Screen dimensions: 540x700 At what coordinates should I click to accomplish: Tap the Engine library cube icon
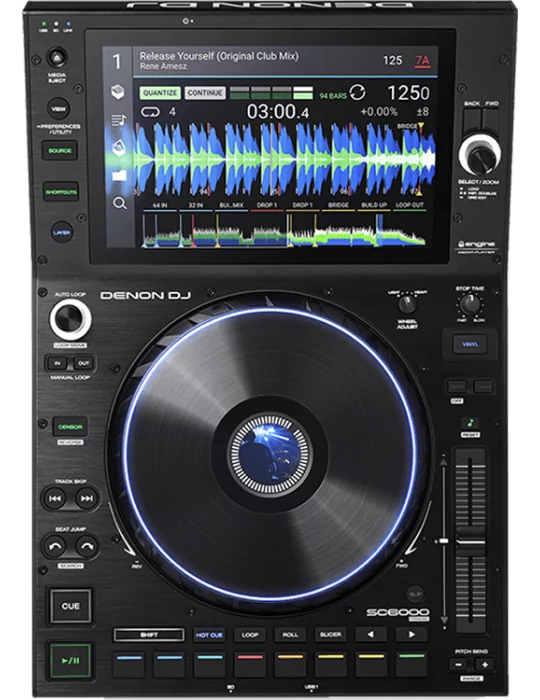(118, 92)
